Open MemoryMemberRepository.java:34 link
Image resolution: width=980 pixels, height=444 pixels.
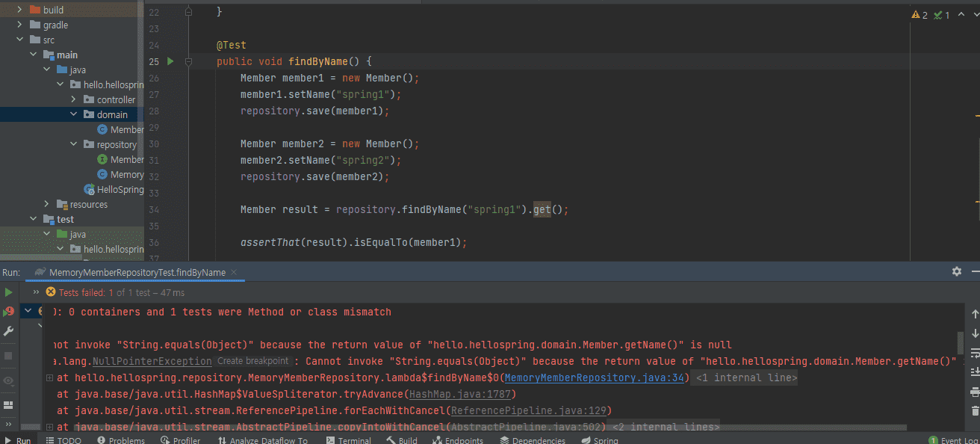pos(595,377)
